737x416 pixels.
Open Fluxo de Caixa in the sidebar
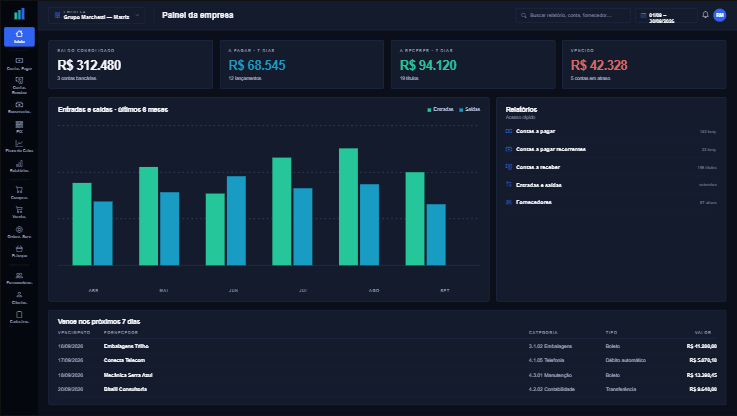point(19,146)
